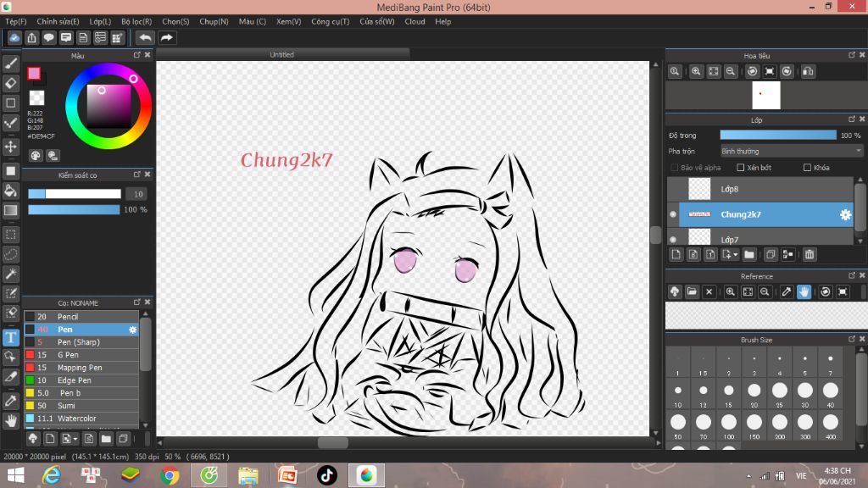Click the duplicate layer icon

[771, 254]
